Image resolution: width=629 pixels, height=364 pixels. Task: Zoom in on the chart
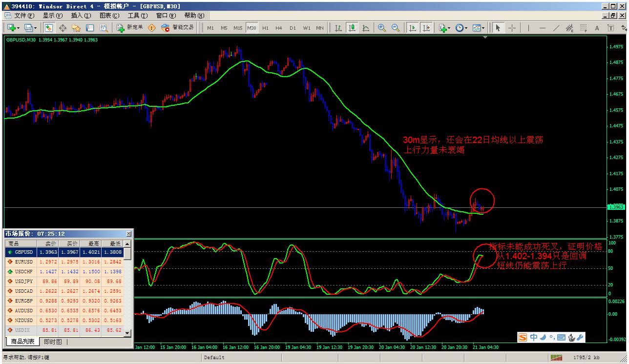(x=382, y=28)
